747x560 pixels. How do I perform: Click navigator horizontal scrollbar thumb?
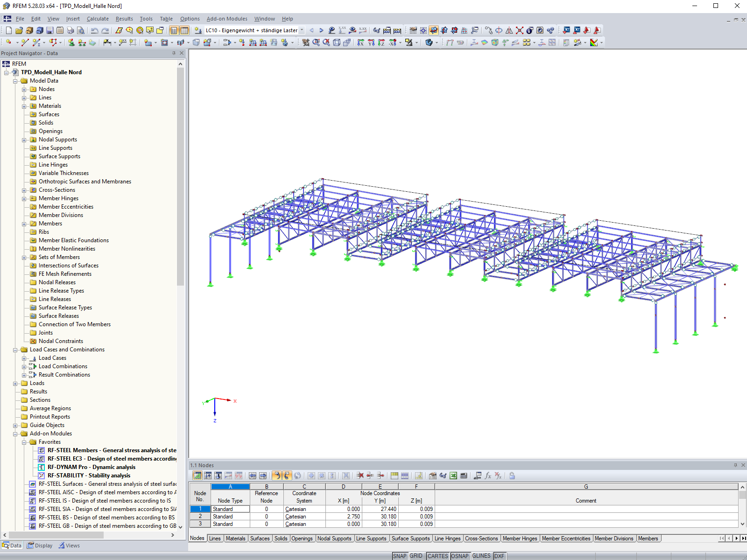coord(56,535)
